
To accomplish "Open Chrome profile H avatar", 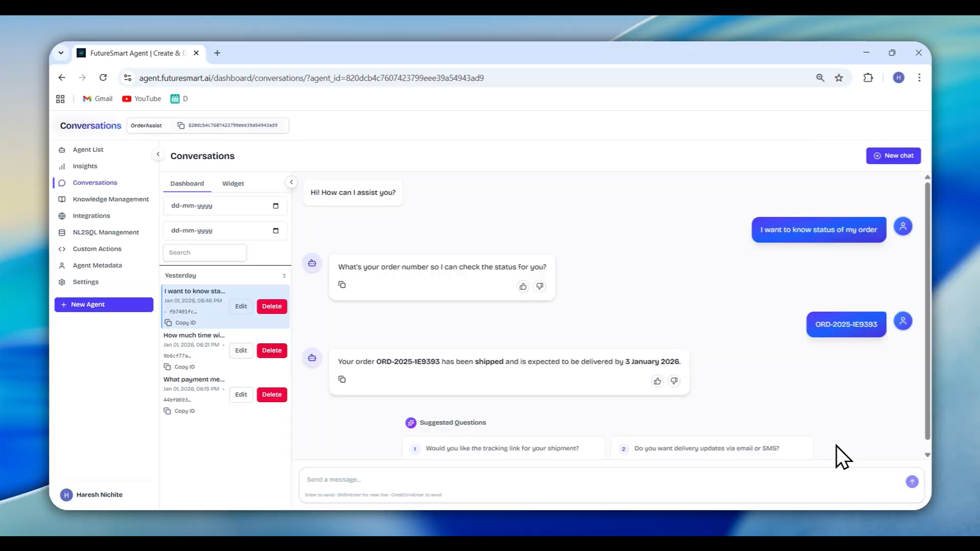I will pos(899,78).
